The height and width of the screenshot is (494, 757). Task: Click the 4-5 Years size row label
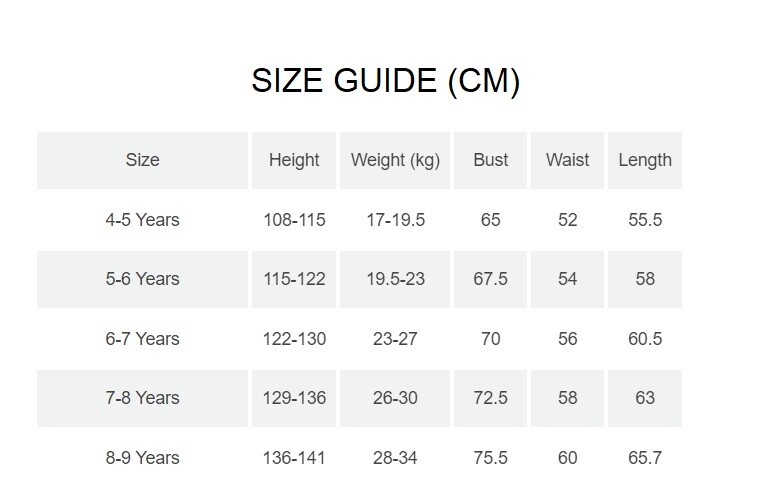tap(142, 220)
